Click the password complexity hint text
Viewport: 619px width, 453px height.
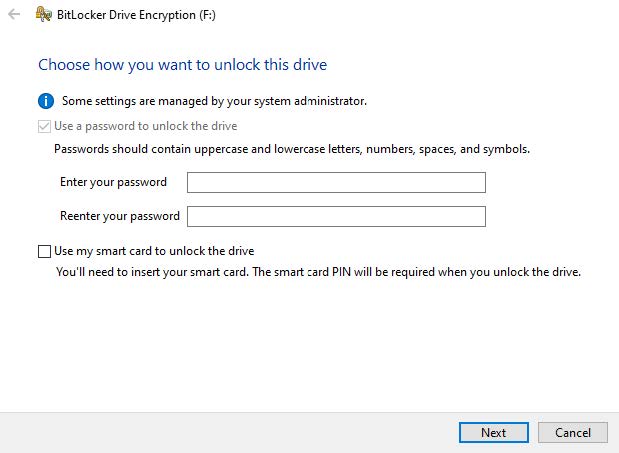coord(292,149)
